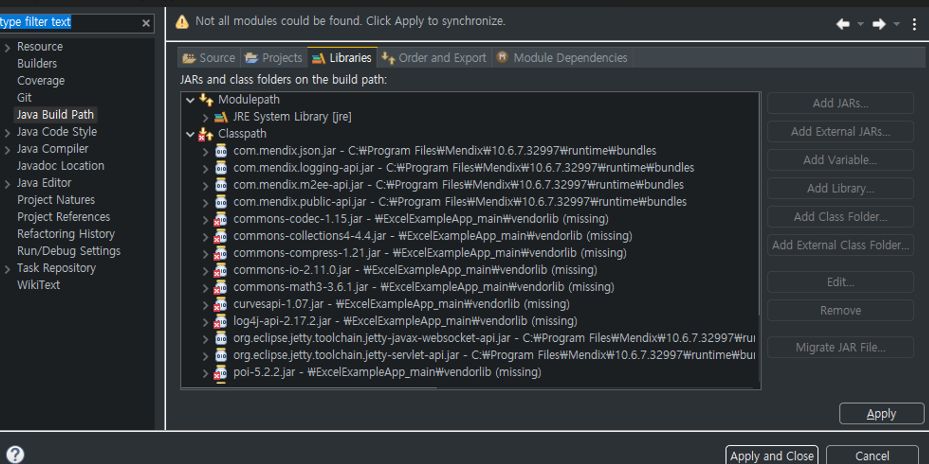Click the Apply button
The height and width of the screenshot is (464, 929).
point(882,414)
